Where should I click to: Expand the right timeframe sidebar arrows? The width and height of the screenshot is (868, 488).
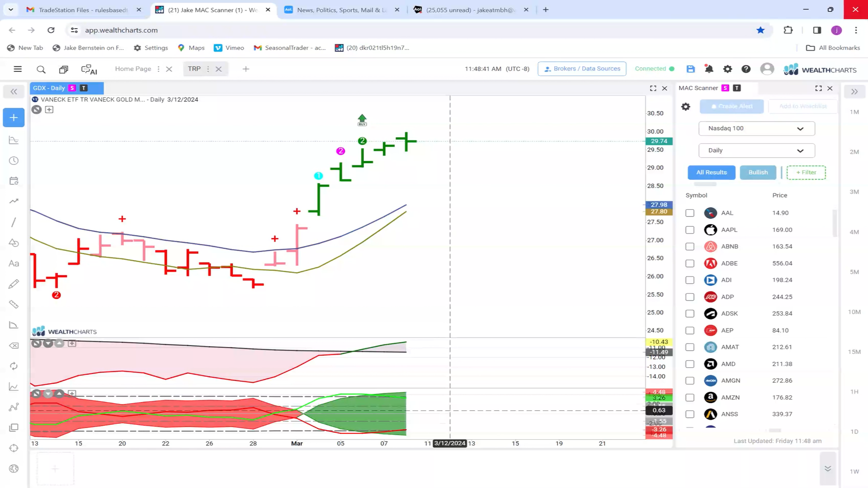pos(854,92)
